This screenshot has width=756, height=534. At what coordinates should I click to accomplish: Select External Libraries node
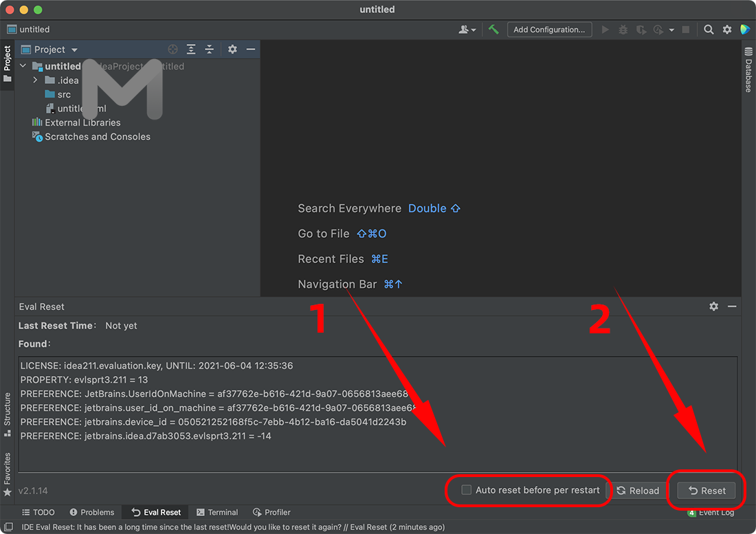[x=76, y=122]
